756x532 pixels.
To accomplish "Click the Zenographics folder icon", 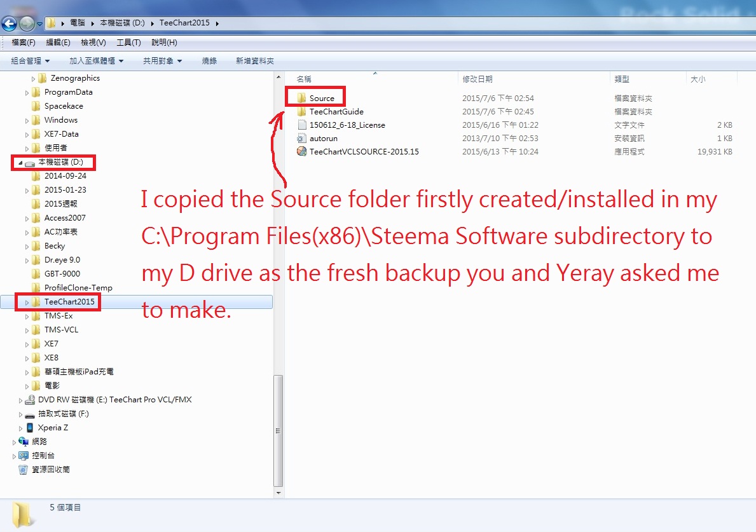I will point(43,78).
